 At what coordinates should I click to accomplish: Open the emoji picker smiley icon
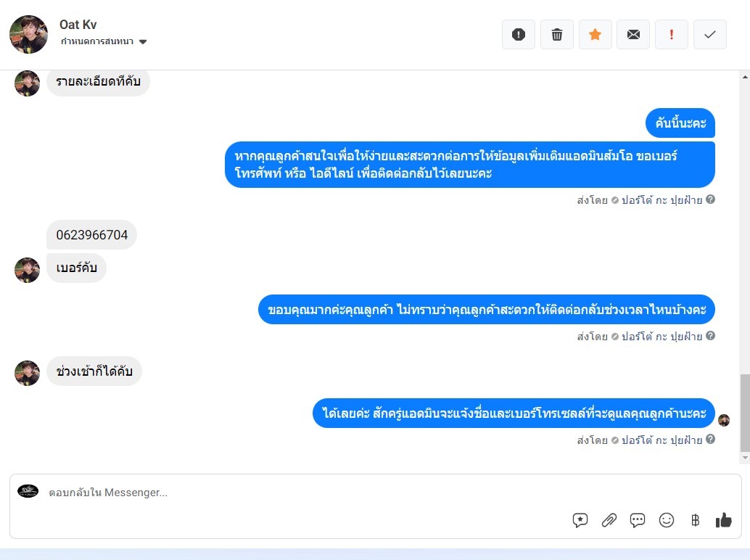tap(667, 520)
